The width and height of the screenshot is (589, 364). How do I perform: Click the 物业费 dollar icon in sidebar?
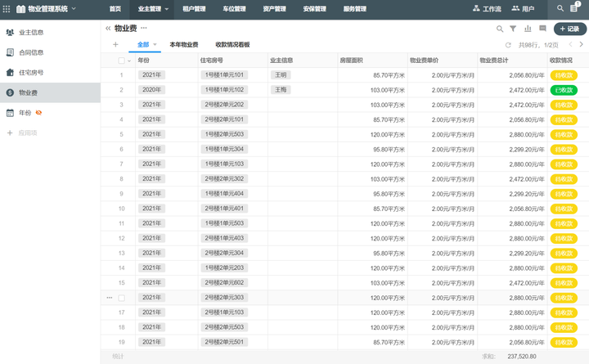coord(10,92)
